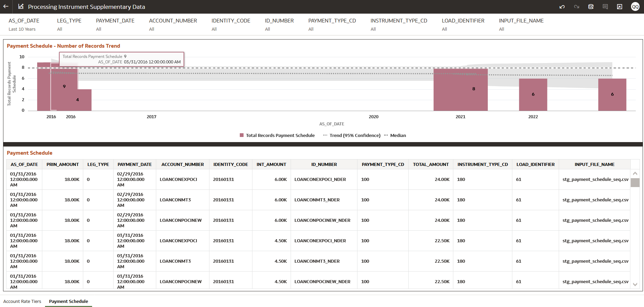
Task: Redo the last action
Action: pyautogui.click(x=576, y=6)
